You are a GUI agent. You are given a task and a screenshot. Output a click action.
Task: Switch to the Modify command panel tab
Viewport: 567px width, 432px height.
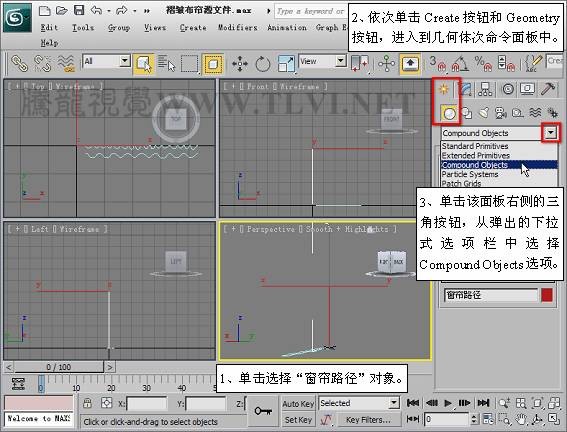[x=465, y=89]
